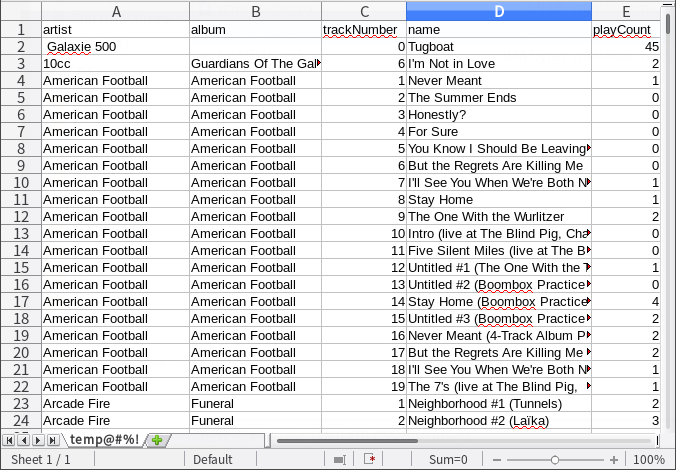676x470 pixels.
Task: Select column C header
Action: tap(364, 11)
